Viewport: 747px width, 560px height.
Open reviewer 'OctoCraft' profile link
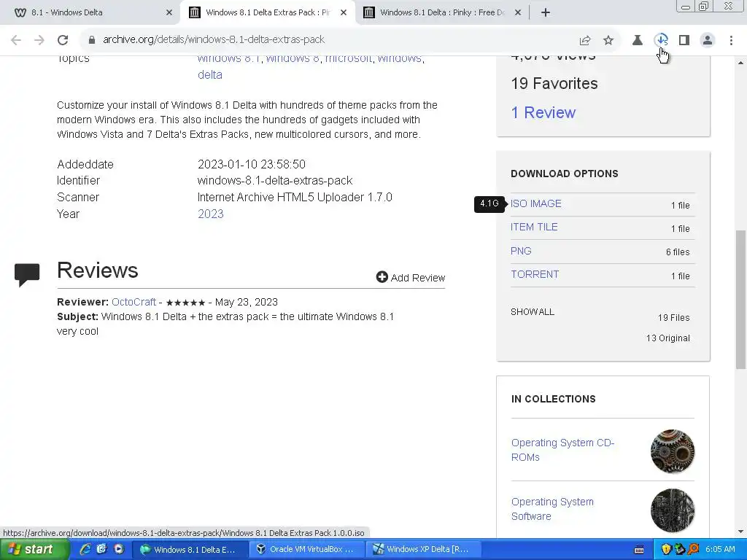point(134,302)
